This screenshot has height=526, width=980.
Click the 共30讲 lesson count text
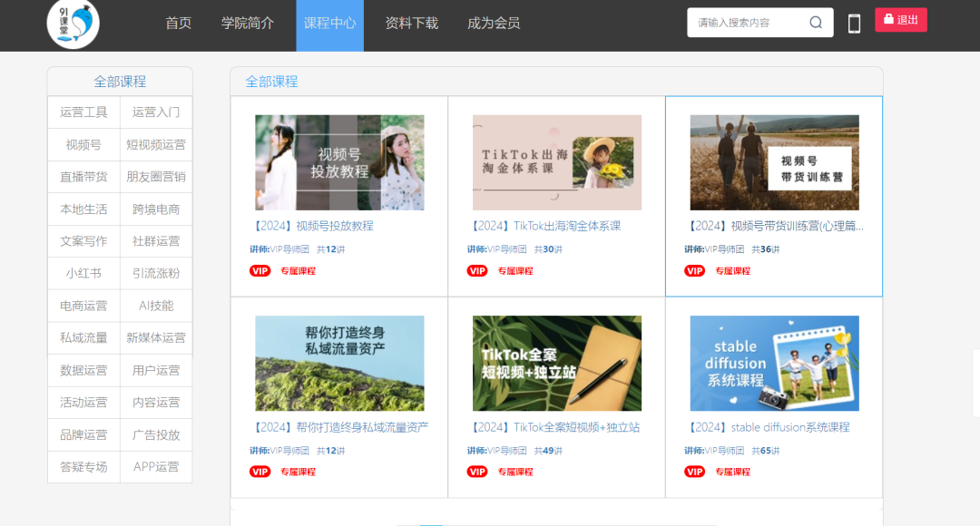pyautogui.click(x=548, y=249)
